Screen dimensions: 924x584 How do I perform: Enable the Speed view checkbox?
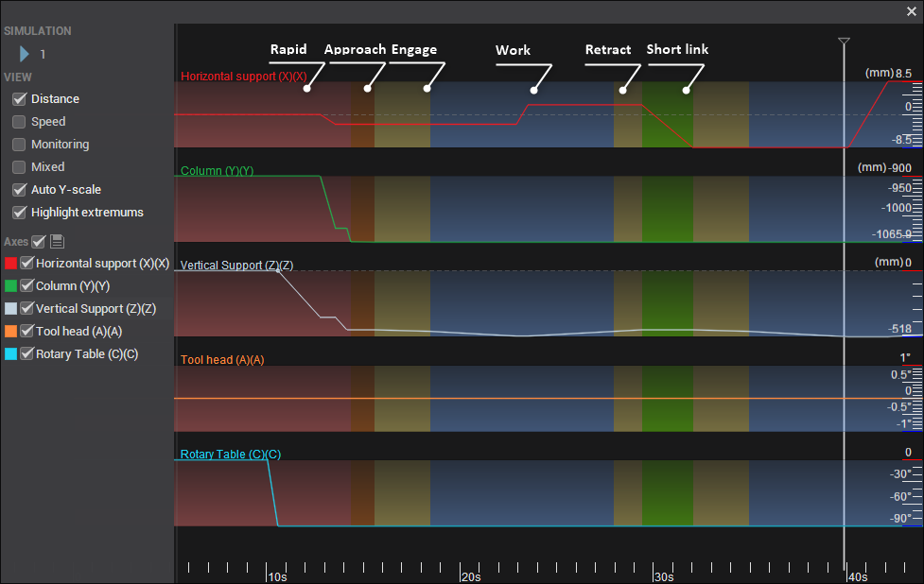point(19,122)
